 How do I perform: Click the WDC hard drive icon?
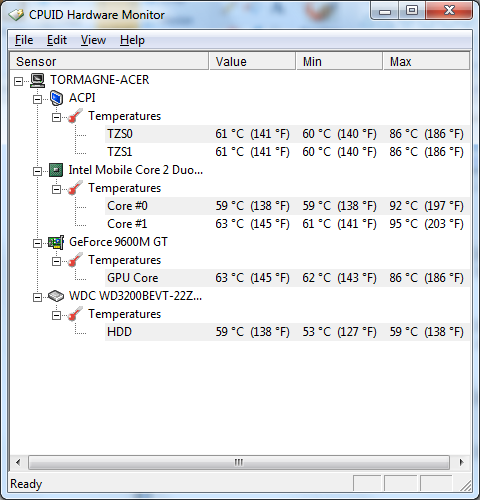pyautogui.click(x=56, y=296)
